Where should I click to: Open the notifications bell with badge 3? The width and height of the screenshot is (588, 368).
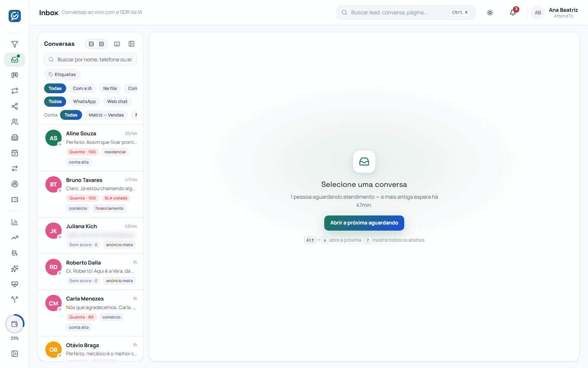coord(513,12)
